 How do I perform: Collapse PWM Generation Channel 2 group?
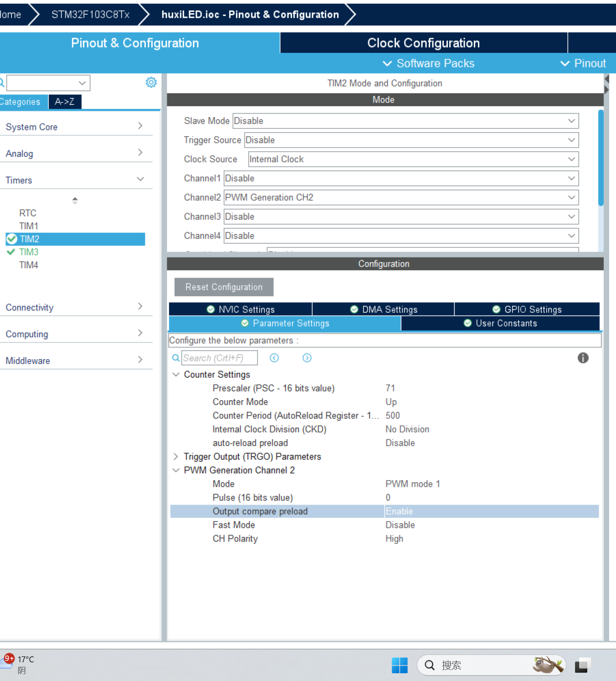(176, 470)
